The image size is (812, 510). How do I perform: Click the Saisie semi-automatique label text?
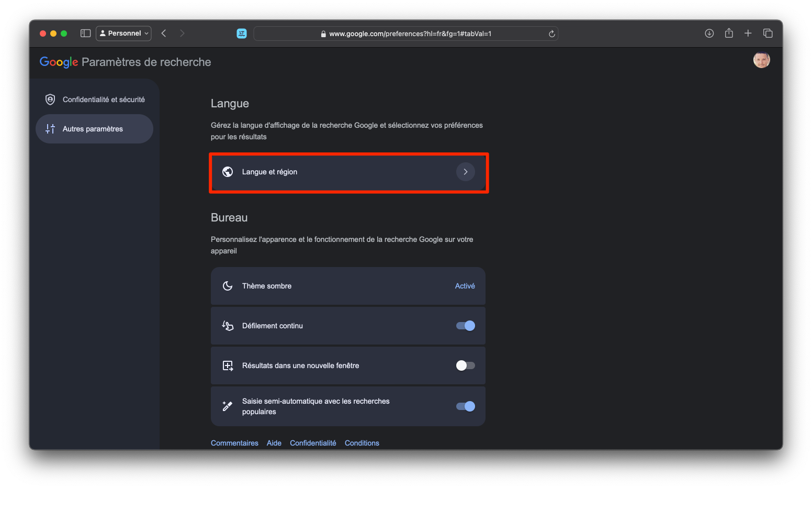click(x=316, y=406)
